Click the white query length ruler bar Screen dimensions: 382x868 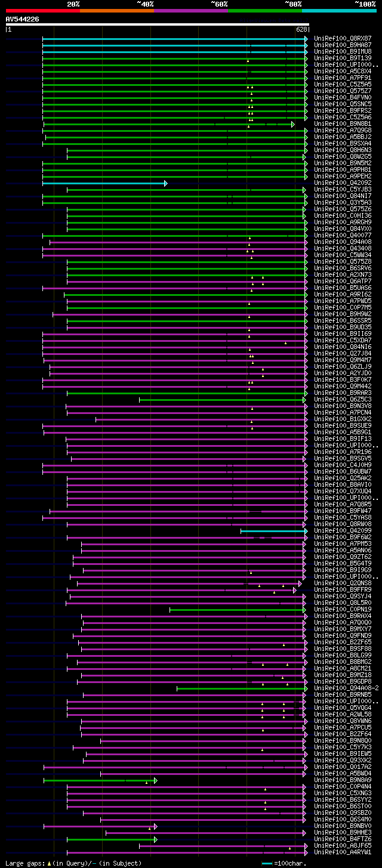click(x=158, y=24)
